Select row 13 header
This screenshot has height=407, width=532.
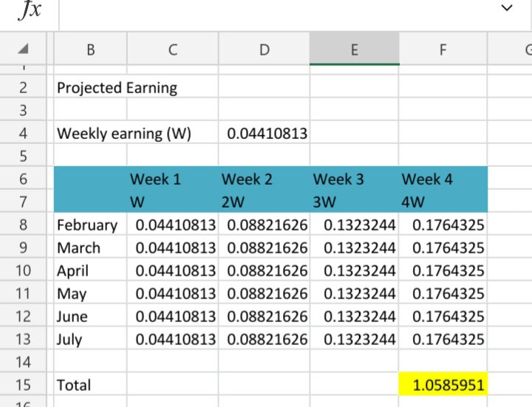pyautogui.click(x=23, y=339)
